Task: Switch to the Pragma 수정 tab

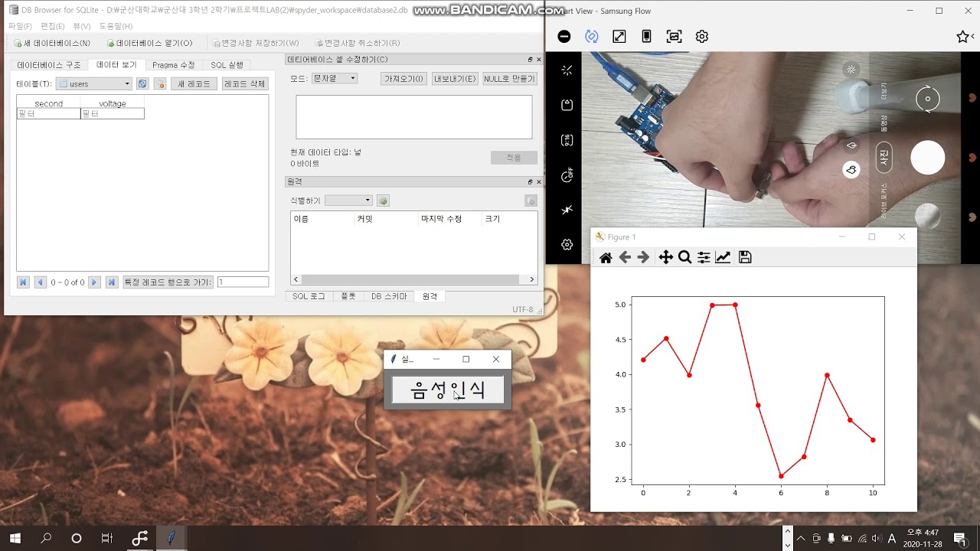Action: pos(174,65)
